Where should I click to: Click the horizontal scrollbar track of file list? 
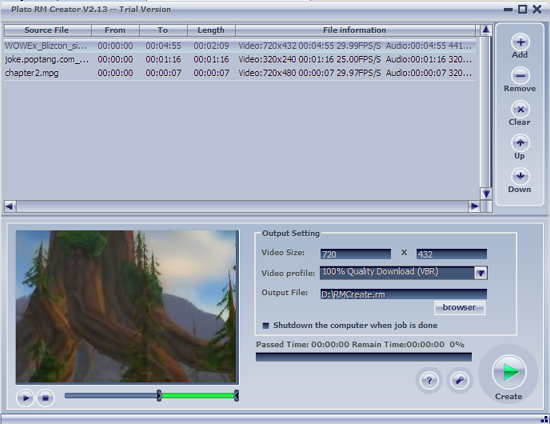pyautogui.click(x=242, y=206)
